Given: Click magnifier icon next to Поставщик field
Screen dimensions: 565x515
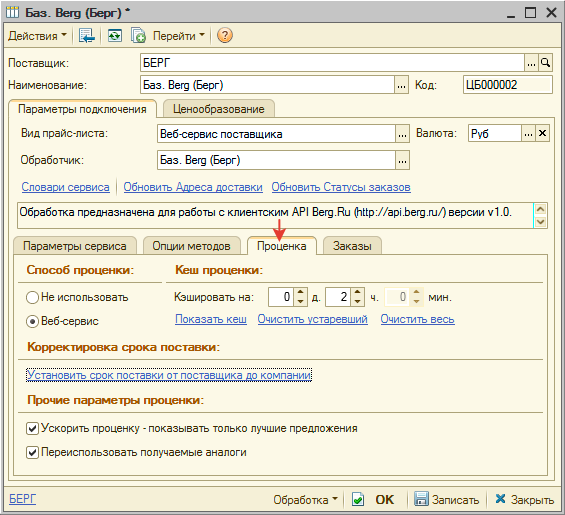Looking at the screenshot, I should pyautogui.click(x=545, y=63).
